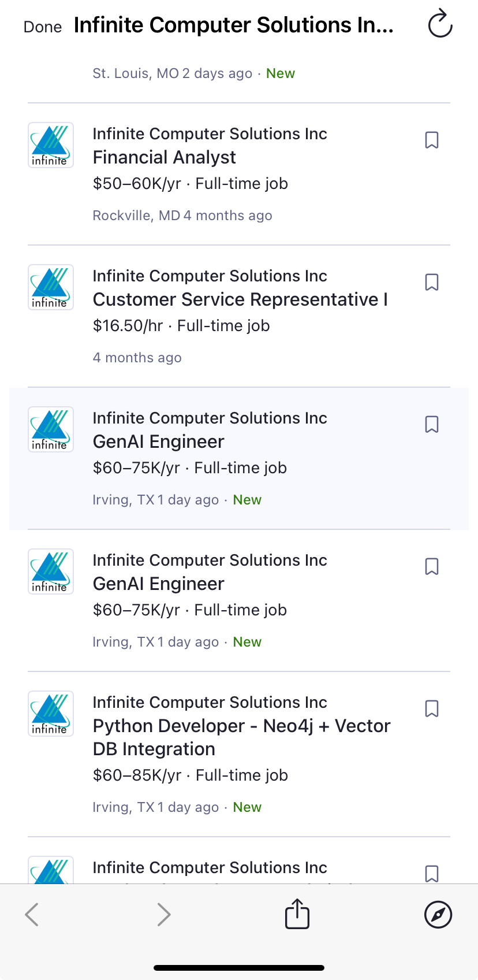
Task: Bookmark the Python Developer Neo4j job
Action: (432, 708)
